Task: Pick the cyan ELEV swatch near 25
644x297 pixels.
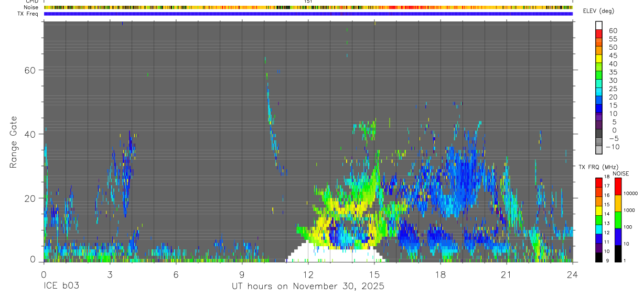Action: tap(599, 93)
